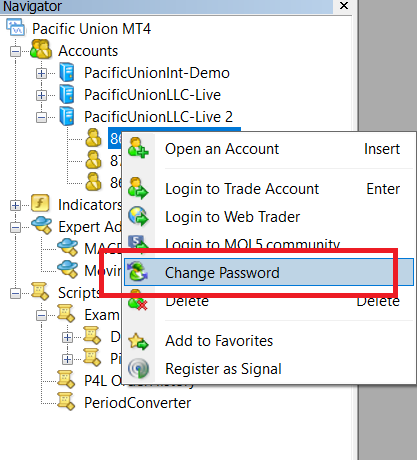Expand the Indicators tree node

coord(15,205)
